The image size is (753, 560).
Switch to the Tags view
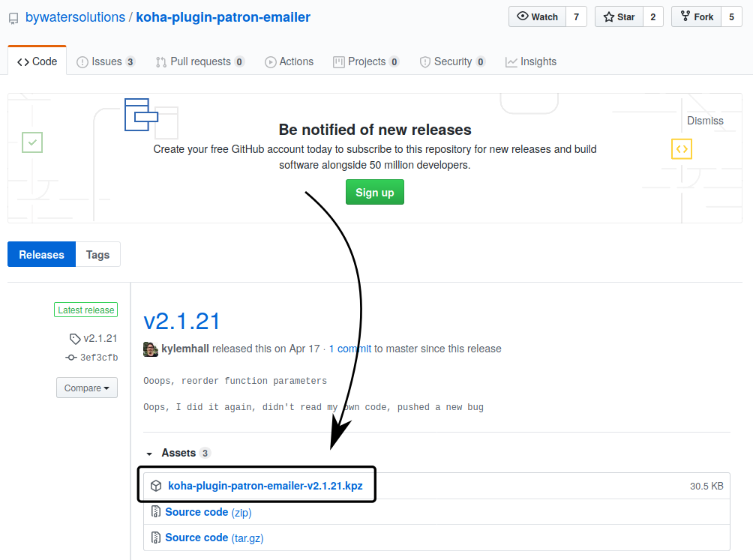[x=98, y=254]
